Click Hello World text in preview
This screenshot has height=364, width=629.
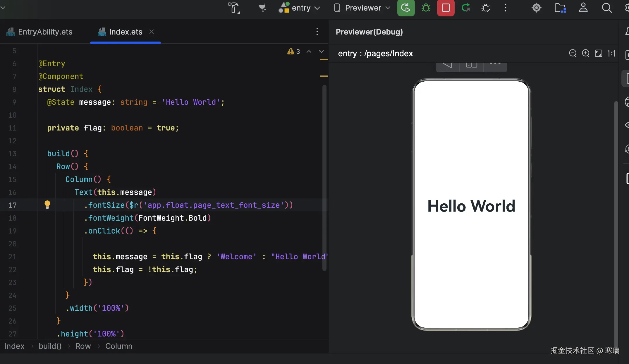coord(471,206)
